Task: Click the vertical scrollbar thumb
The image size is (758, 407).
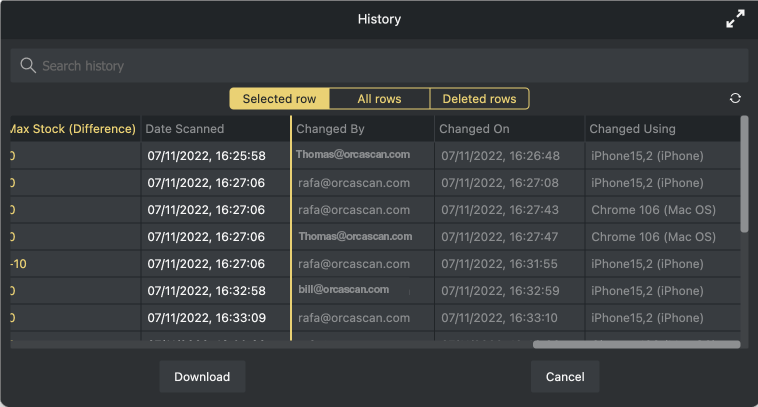Action: pos(743,175)
